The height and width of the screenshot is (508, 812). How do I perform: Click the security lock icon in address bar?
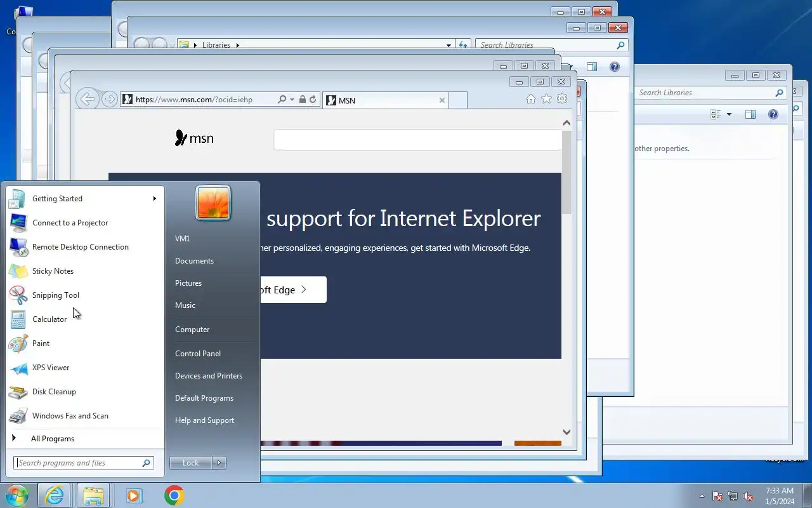click(303, 100)
